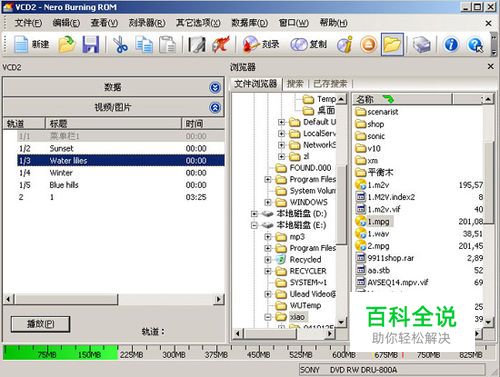Screen dimensions: 500x377
Task: Open the 窗口(W) menu
Action: pos(294,23)
